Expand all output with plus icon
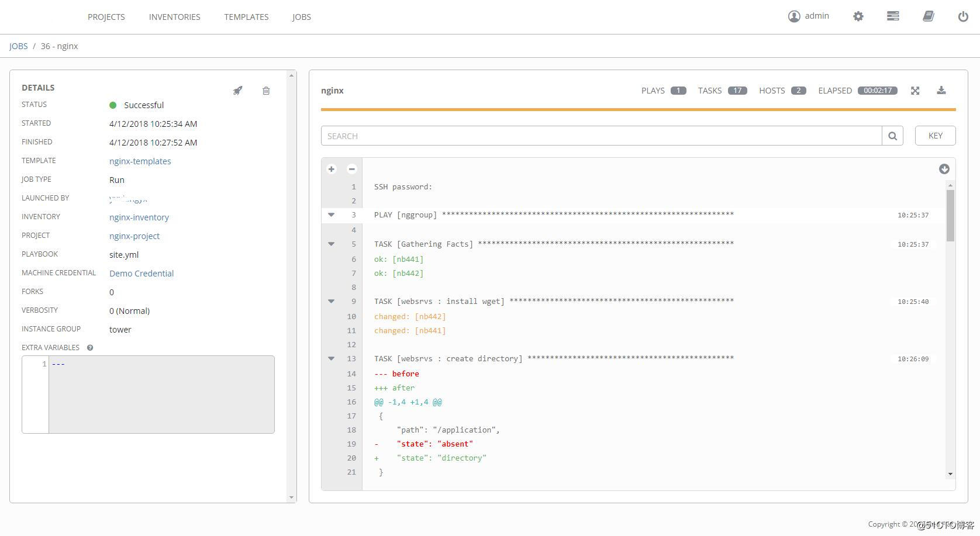980x536 pixels. click(x=332, y=169)
